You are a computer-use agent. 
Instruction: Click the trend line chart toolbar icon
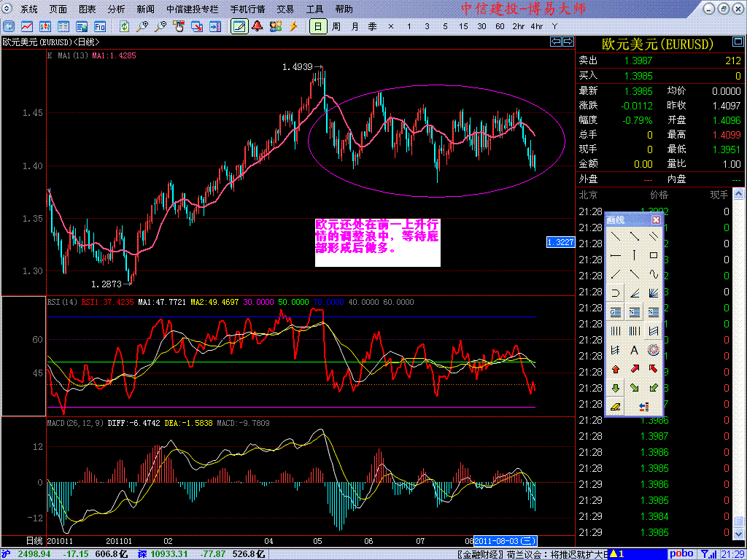coord(27,26)
